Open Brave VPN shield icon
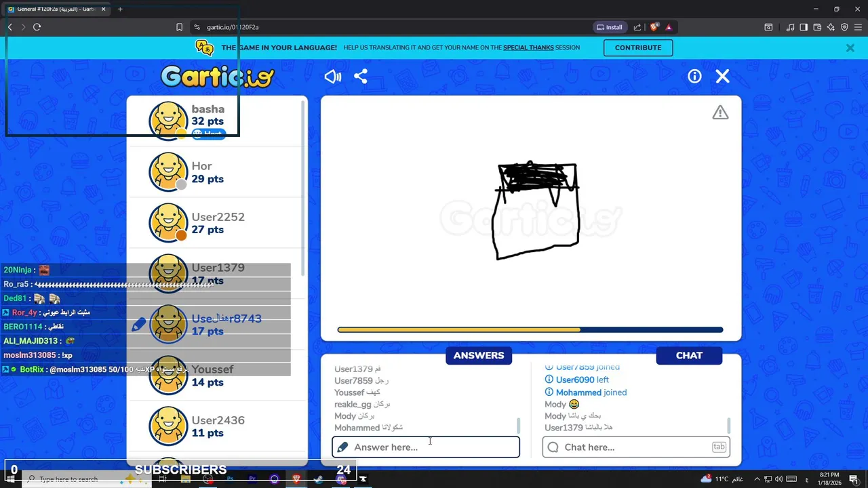The height and width of the screenshot is (488, 868). (x=844, y=27)
